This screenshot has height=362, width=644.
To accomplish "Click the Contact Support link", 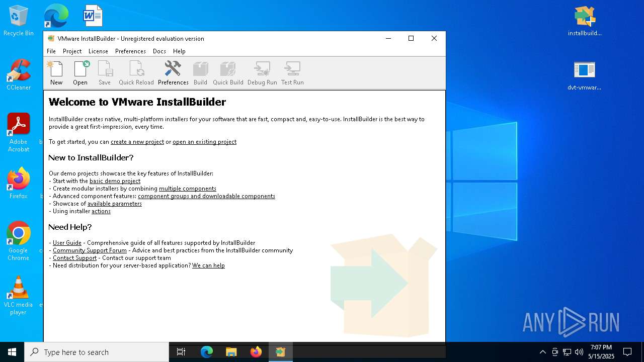I will tap(74, 258).
